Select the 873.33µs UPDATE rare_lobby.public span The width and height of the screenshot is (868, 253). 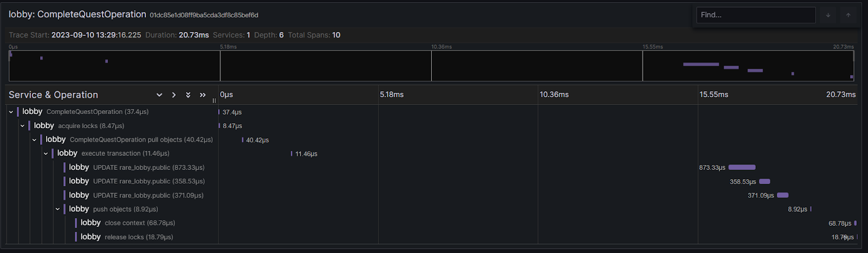[148, 168]
